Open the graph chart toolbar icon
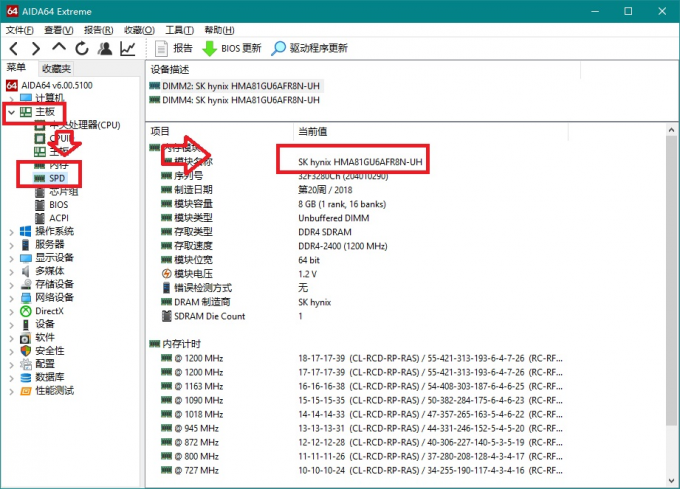This screenshot has height=489, width=680. coord(128,48)
